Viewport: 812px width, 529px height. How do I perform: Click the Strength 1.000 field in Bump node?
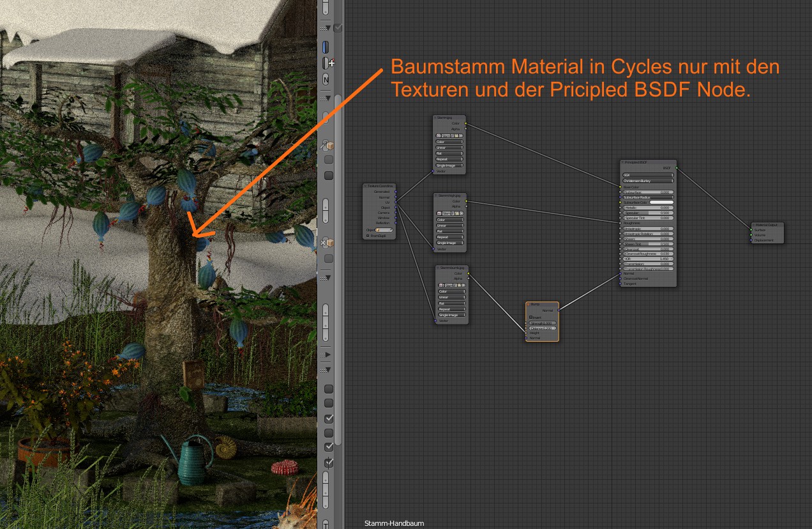tap(543, 323)
